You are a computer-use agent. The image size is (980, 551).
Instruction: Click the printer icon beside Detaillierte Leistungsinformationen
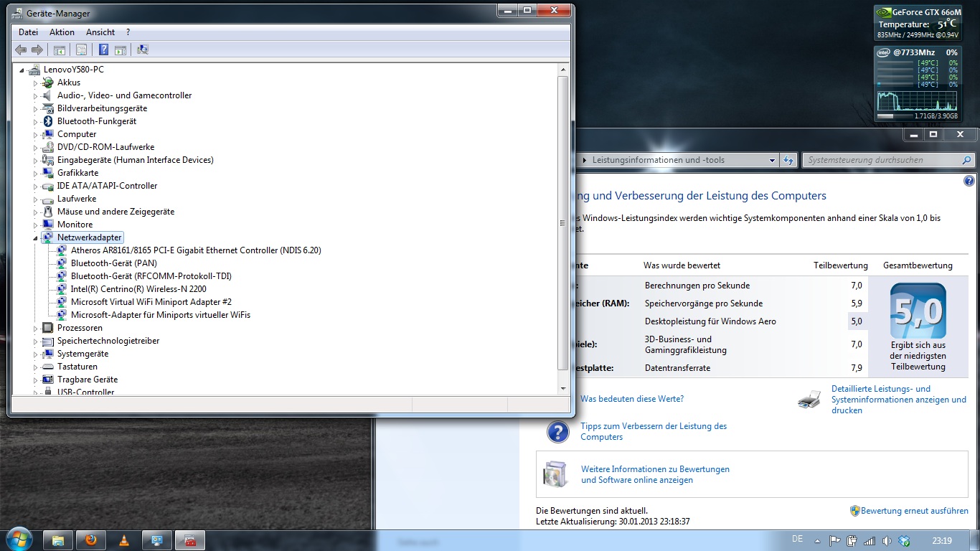point(809,400)
